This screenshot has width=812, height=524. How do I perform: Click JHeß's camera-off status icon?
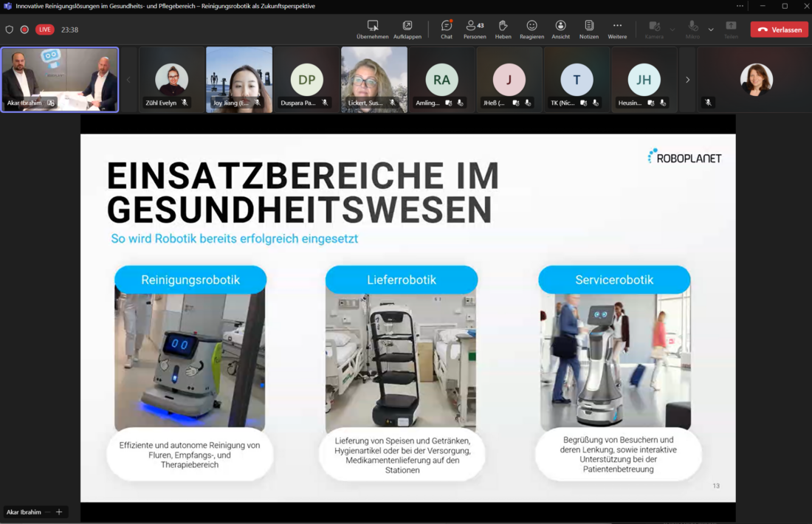tap(516, 103)
